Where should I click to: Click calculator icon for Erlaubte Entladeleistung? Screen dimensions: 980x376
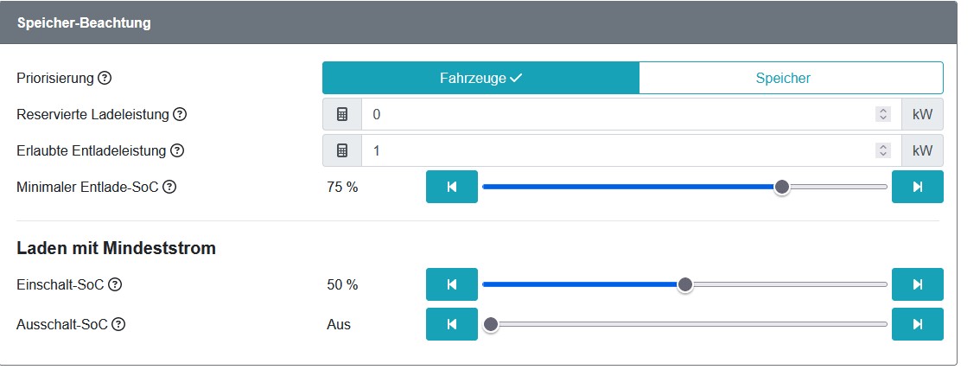point(342,150)
